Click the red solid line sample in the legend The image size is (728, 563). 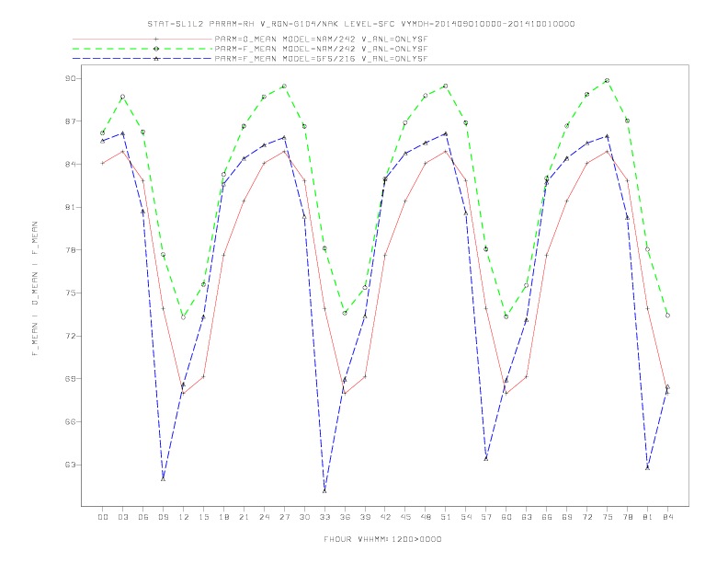[142, 39]
